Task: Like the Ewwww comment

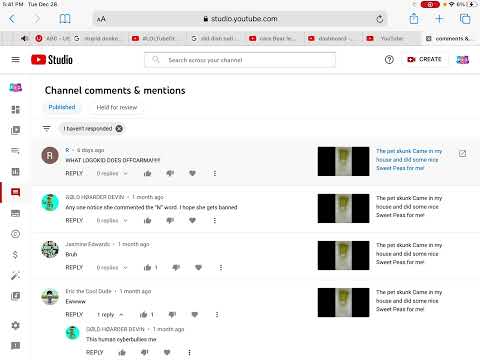Action: pyautogui.click(x=144, y=314)
